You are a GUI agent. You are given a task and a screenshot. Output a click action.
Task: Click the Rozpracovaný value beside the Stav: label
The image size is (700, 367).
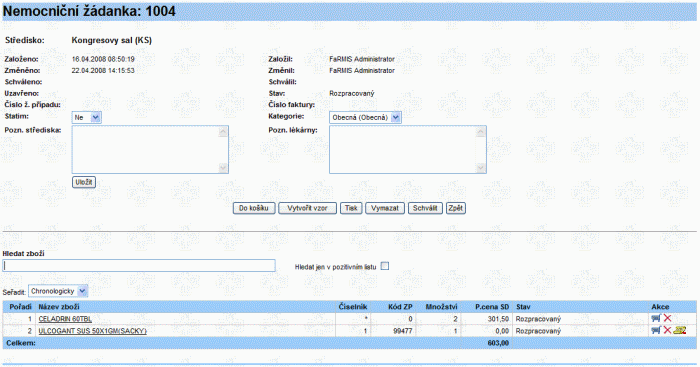[352, 93]
